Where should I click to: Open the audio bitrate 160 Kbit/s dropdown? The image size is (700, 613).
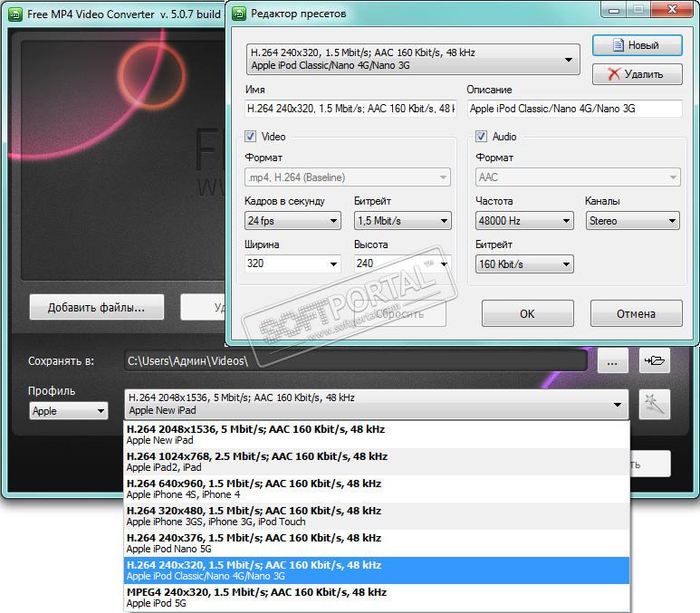tap(524, 263)
